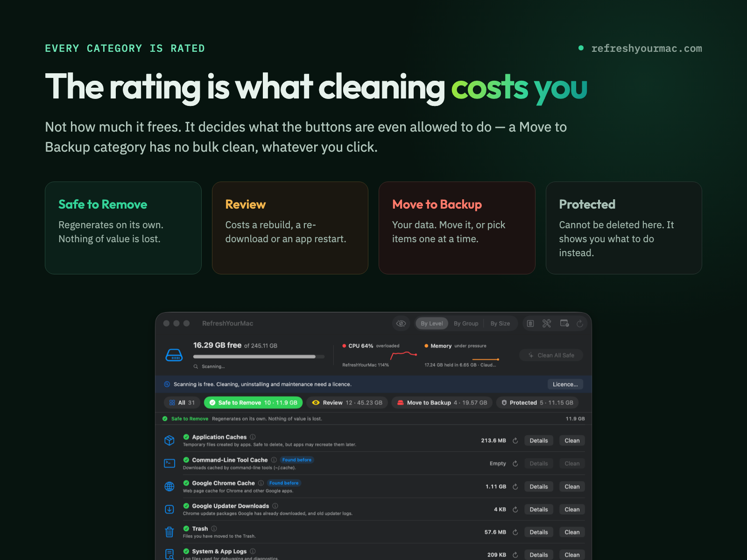The height and width of the screenshot is (560, 747).
Task: Open the schedule calendar icon
Action: pos(564,323)
